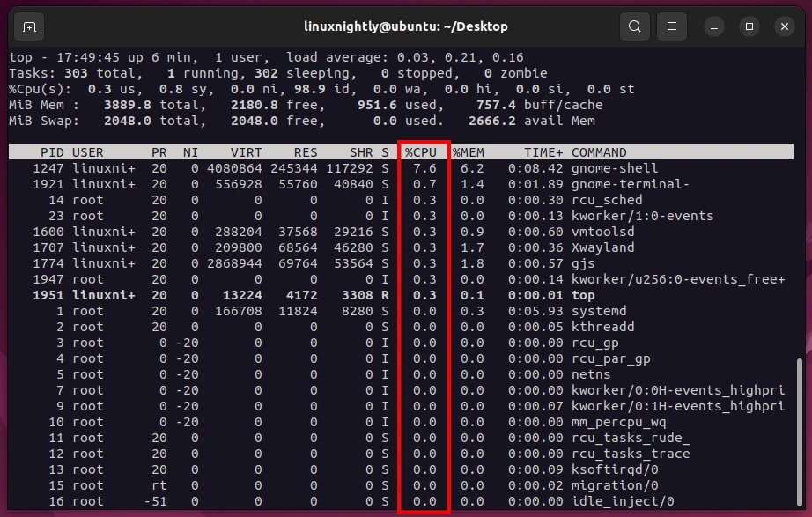Click the 303 total tasks value
The height and width of the screenshot is (517, 812).
76,73
